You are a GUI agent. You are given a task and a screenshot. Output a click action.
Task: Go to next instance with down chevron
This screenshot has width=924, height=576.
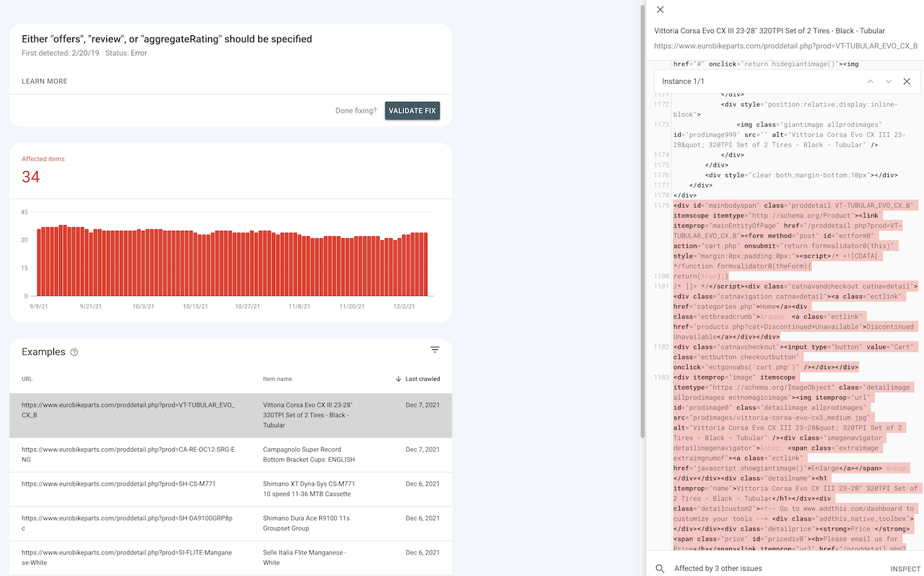click(889, 82)
